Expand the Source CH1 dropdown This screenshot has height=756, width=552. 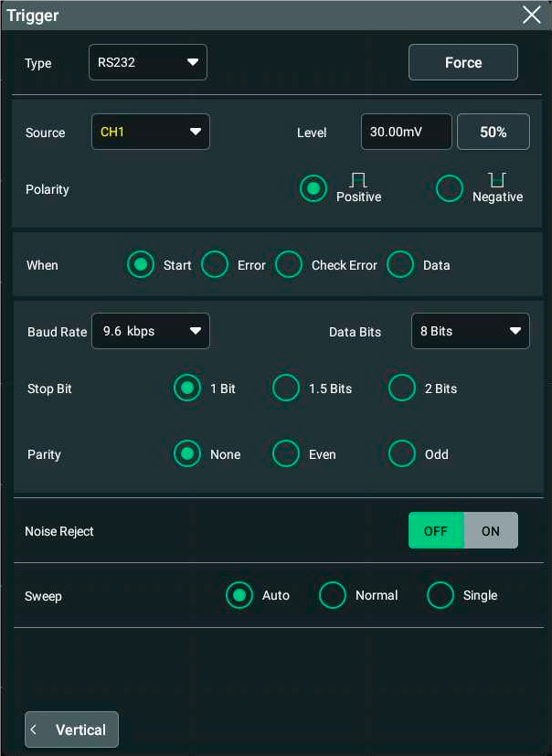[151, 132]
